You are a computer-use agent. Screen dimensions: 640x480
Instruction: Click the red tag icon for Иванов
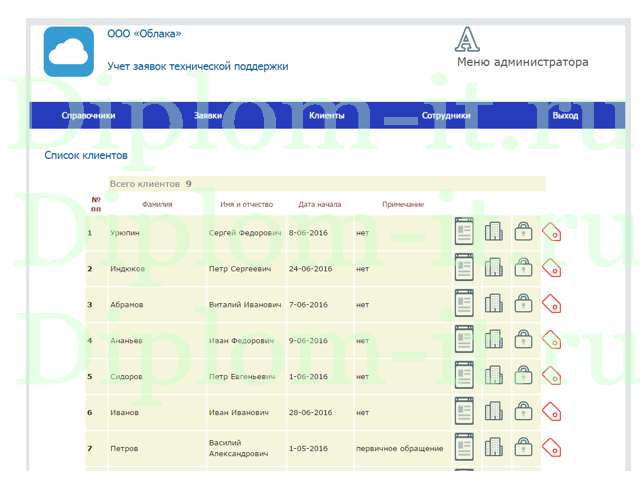551,412
